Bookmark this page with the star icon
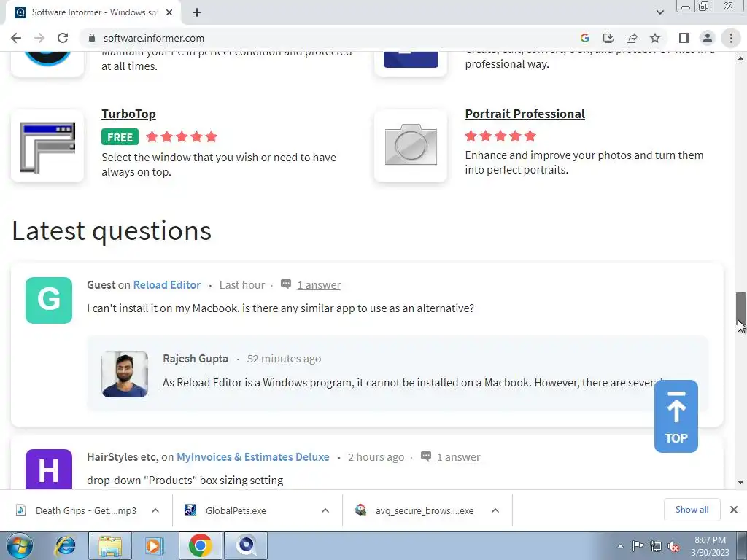The width and height of the screenshot is (747, 560). (x=655, y=38)
